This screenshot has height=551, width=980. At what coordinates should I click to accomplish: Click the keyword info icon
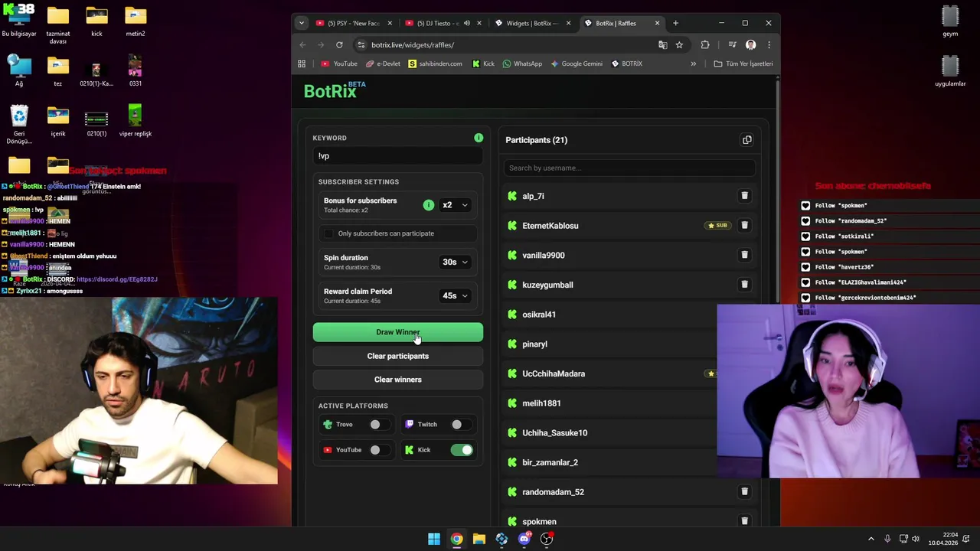(x=479, y=138)
